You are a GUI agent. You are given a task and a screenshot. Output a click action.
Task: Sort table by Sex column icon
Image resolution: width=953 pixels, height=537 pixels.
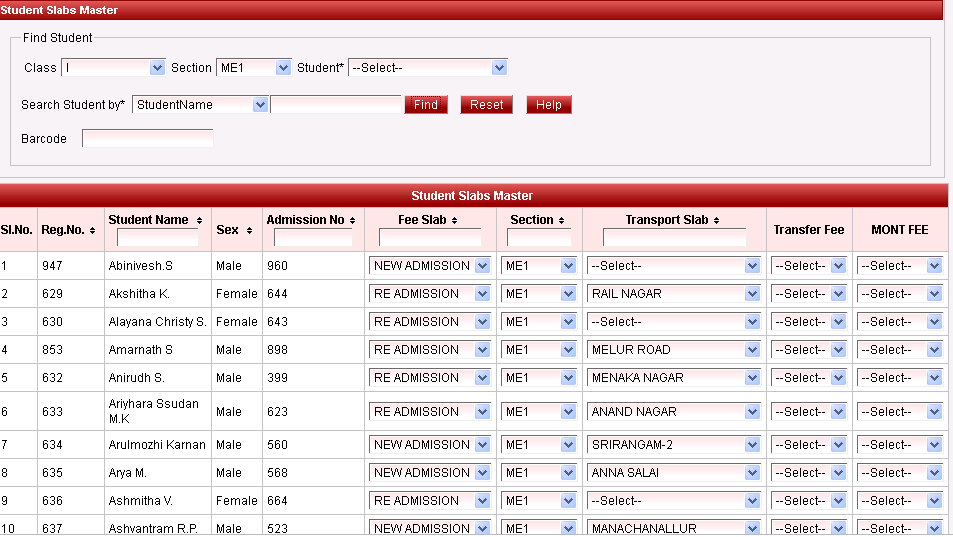pyautogui.click(x=250, y=230)
